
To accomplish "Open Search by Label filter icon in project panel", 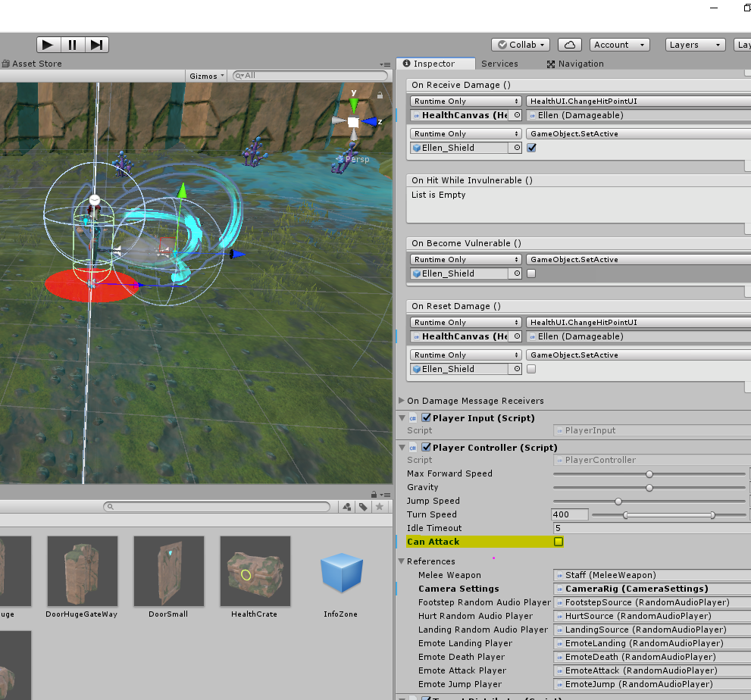I will click(x=364, y=507).
